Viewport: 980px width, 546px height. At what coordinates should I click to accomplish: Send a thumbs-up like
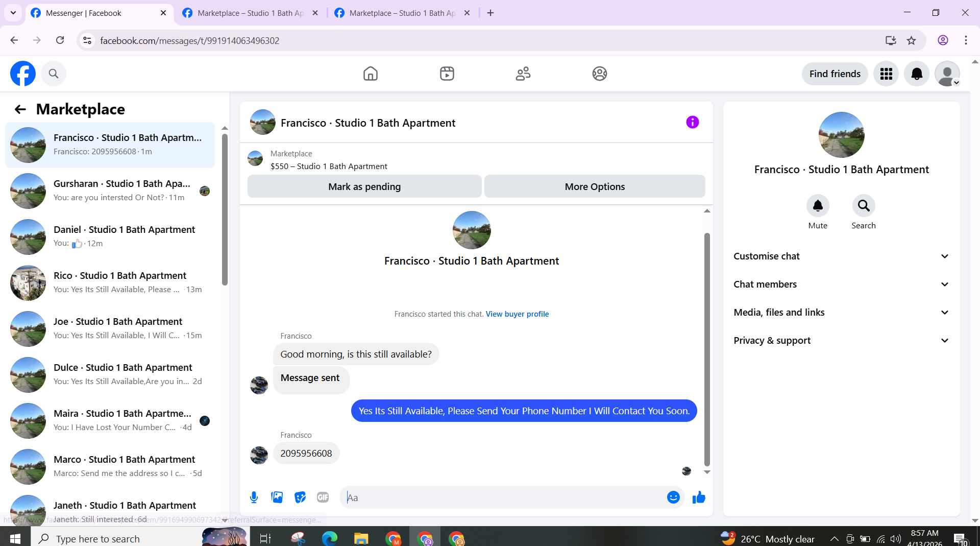point(699,497)
